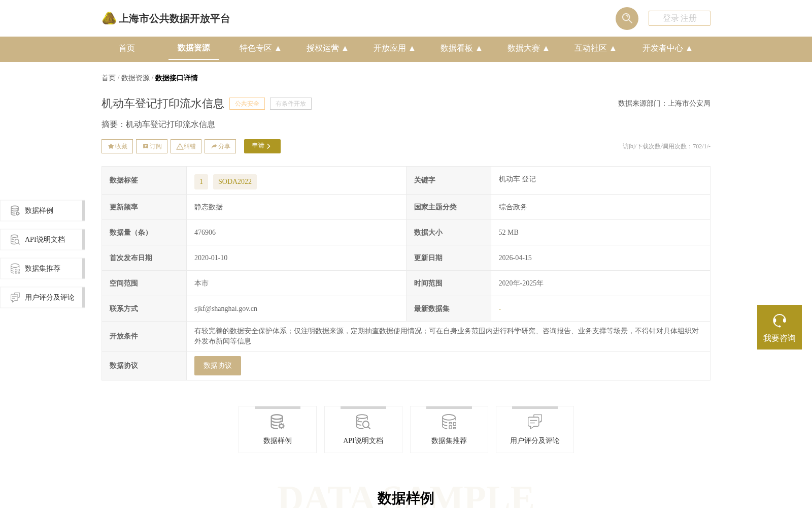Click the 本市 spatial range value
812x508 pixels.
pos(201,283)
